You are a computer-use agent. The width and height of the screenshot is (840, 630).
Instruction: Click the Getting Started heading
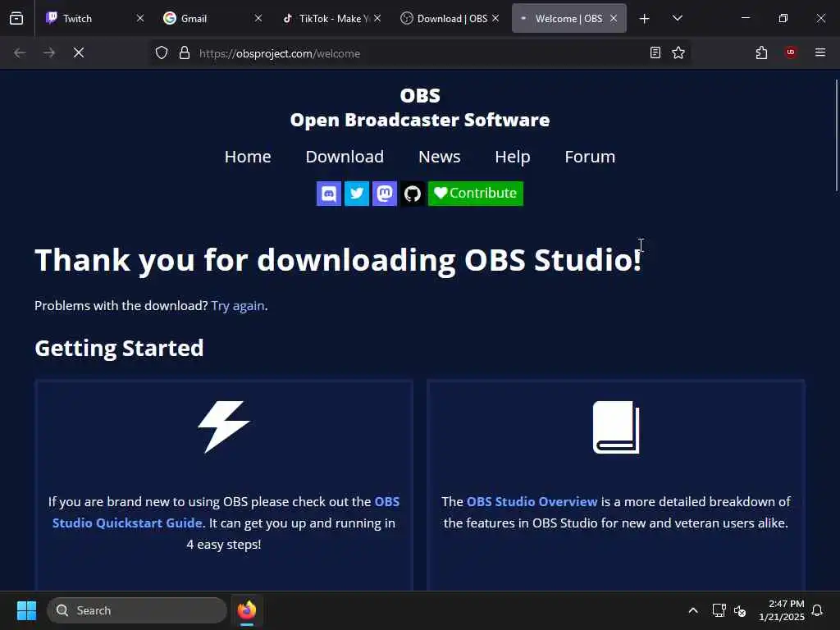point(119,348)
